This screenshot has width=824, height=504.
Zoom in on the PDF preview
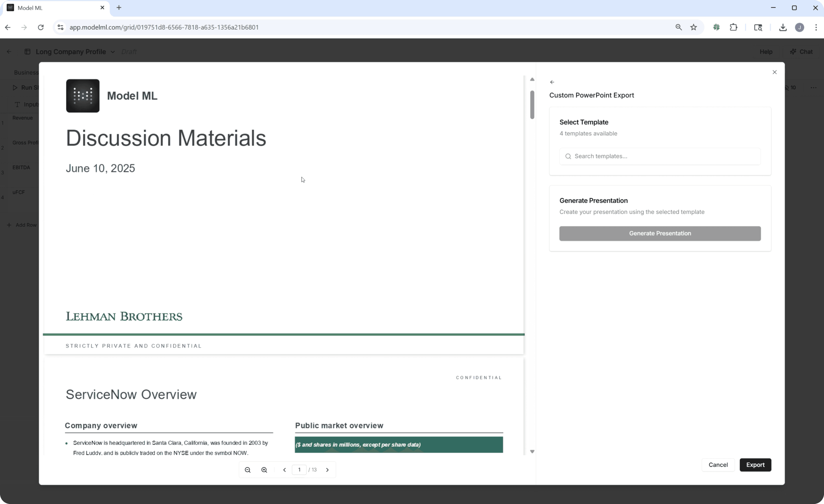[264, 469]
